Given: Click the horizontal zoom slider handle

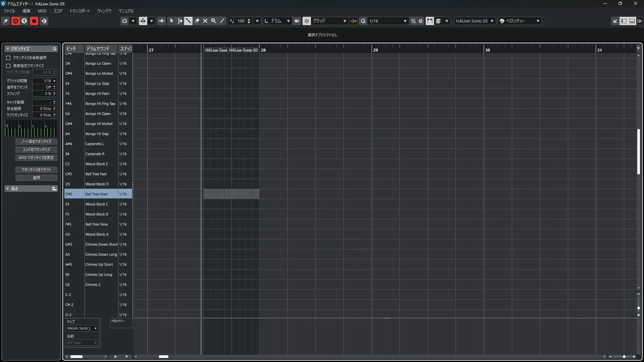Looking at the screenshot, I should click(624, 357).
